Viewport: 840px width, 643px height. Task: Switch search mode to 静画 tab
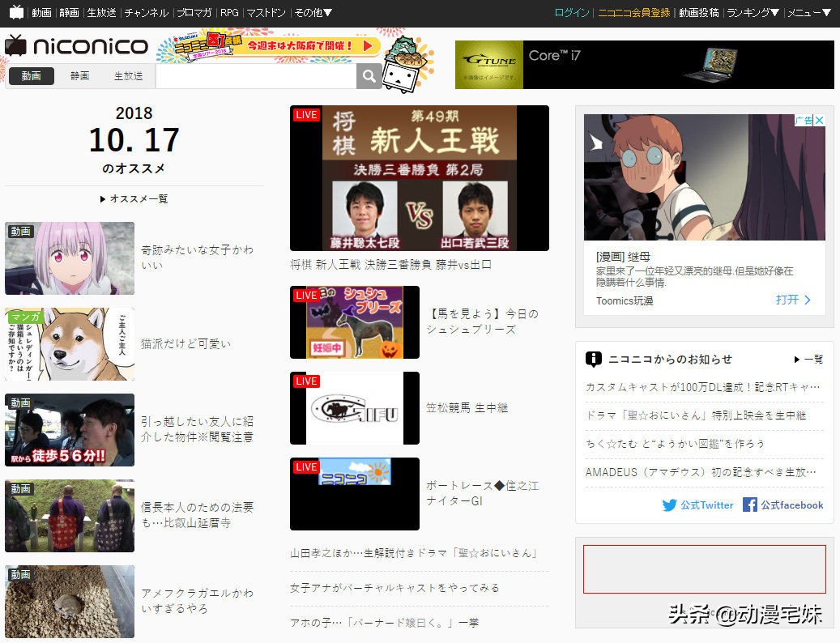point(80,76)
